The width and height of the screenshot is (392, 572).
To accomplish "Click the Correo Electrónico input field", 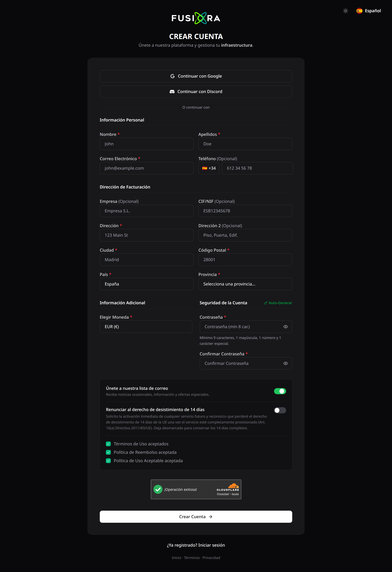I will click(147, 168).
